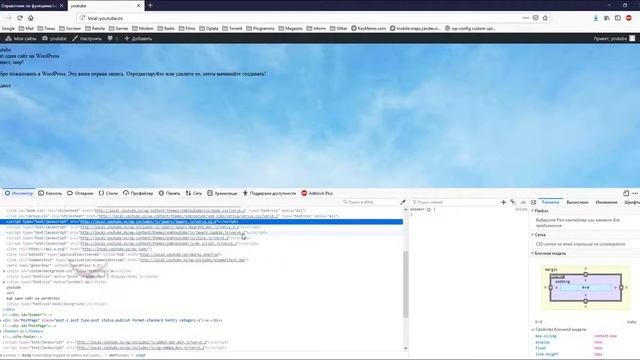Screen dimensions: 640x360
Task: Click the red Adblock icon in browser toolbar
Action: pos(629,18)
